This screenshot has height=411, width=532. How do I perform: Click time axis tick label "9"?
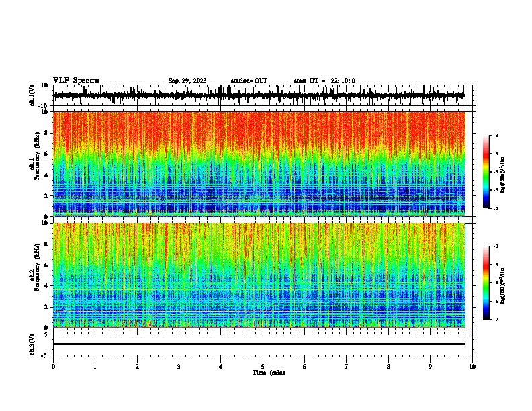(430, 367)
